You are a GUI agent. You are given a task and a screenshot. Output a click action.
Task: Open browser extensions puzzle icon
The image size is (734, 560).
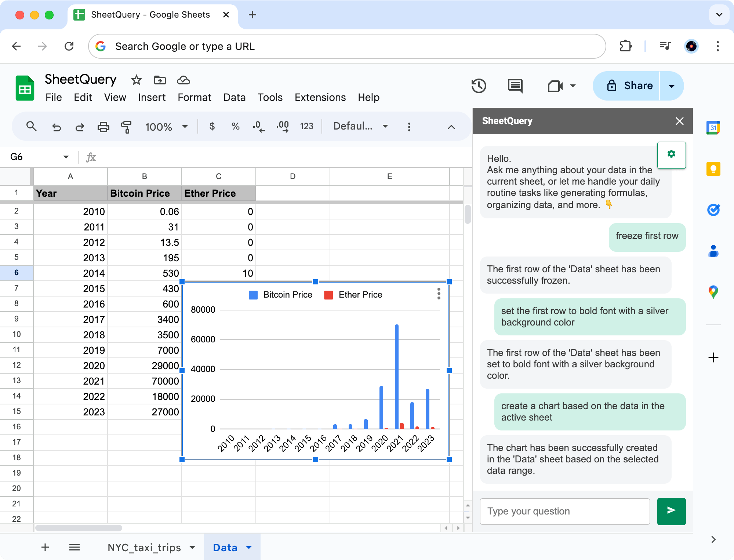click(x=625, y=46)
